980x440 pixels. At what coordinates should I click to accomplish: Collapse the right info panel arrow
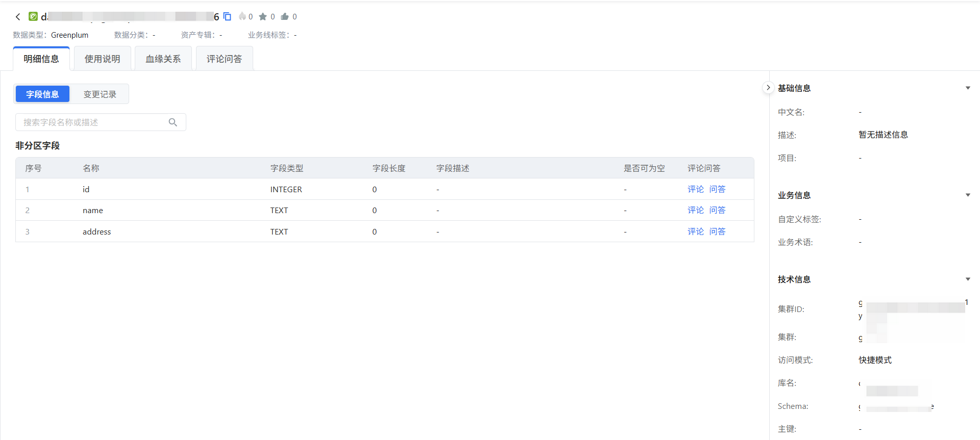click(x=768, y=88)
